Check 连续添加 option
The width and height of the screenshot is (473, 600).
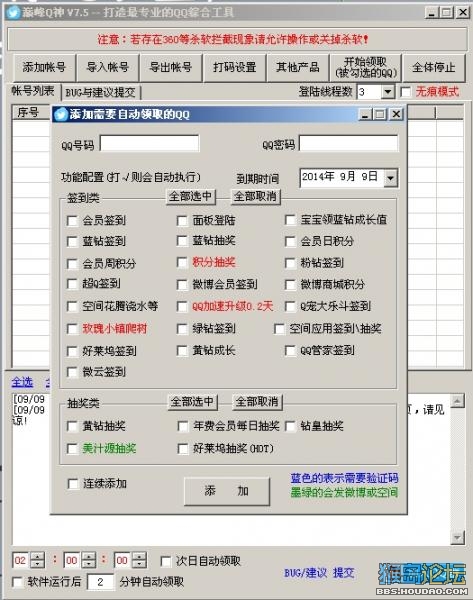(x=73, y=484)
